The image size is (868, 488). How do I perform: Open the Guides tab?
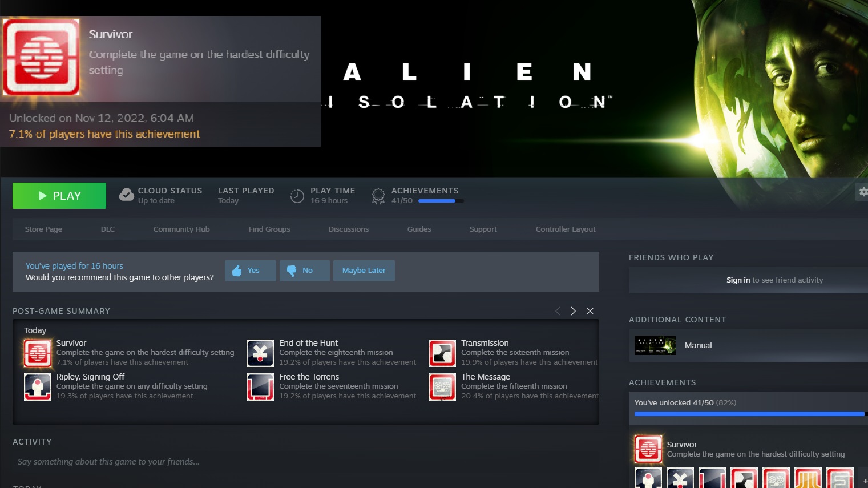(x=419, y=229)
